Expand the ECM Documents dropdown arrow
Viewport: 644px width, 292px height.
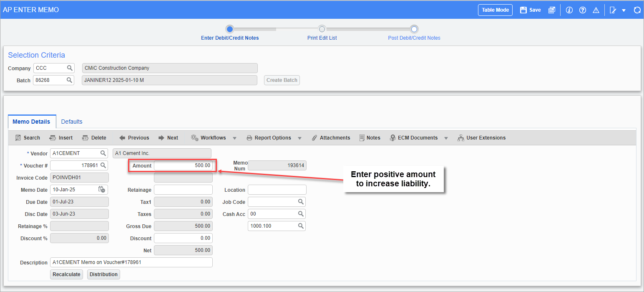[x=446, y=138]
